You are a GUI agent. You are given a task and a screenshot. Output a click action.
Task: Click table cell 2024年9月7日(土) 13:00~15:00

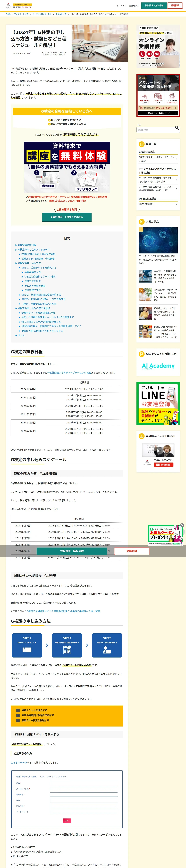coord(84,423)
